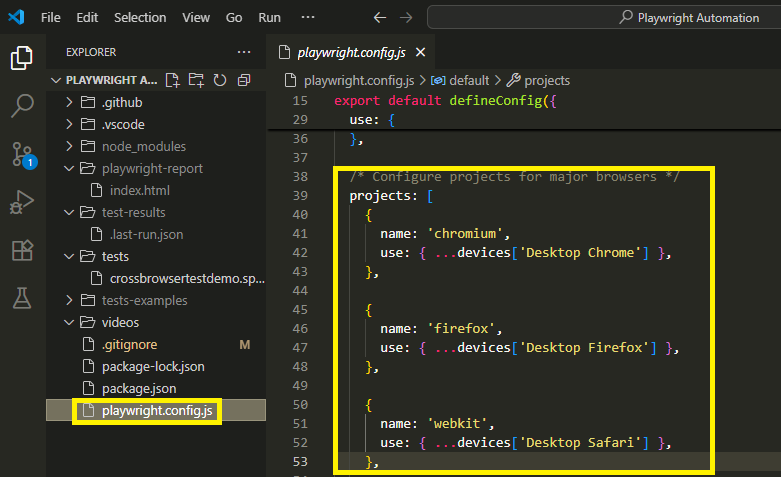Collapse the tests folder
The width and height of the screenshot is (781, 477).
(69, 256)
